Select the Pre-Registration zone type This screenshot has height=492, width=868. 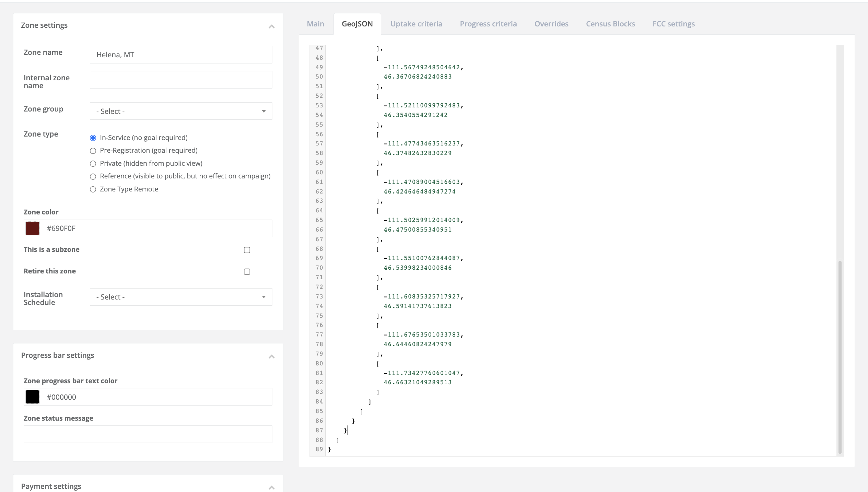[x=93, y=151]
